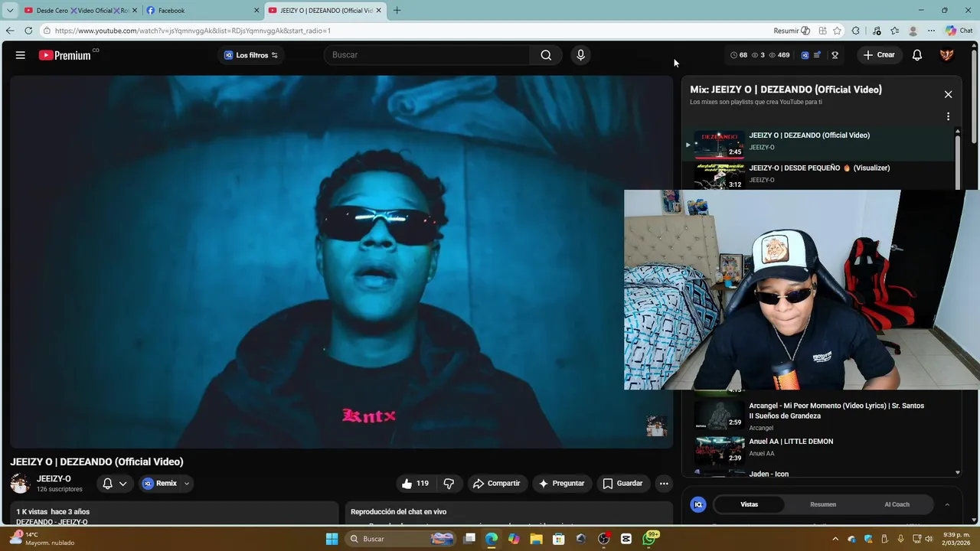Open Edge browser profile icon
980x551 pixels.
tap(913, 31)
